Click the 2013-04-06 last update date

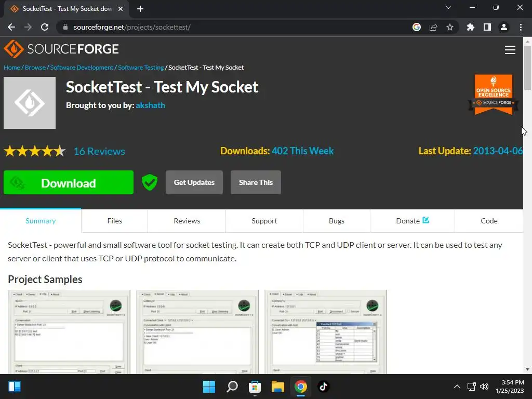(x=498, y=151)
